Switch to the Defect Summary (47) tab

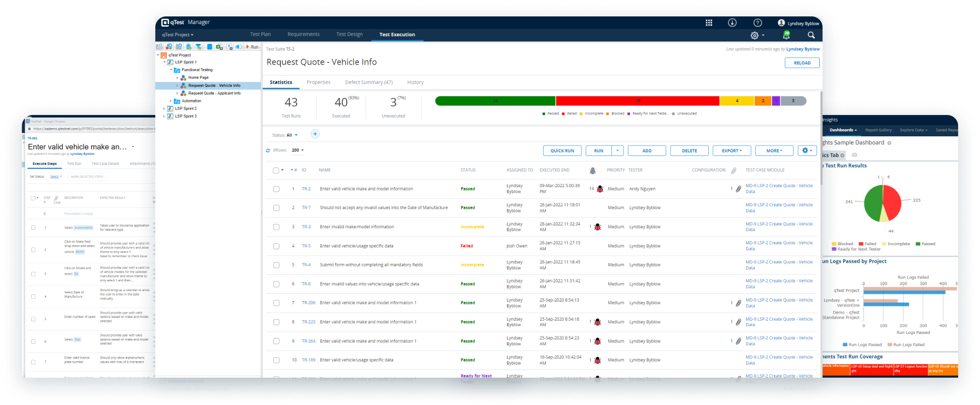point(369,83)
